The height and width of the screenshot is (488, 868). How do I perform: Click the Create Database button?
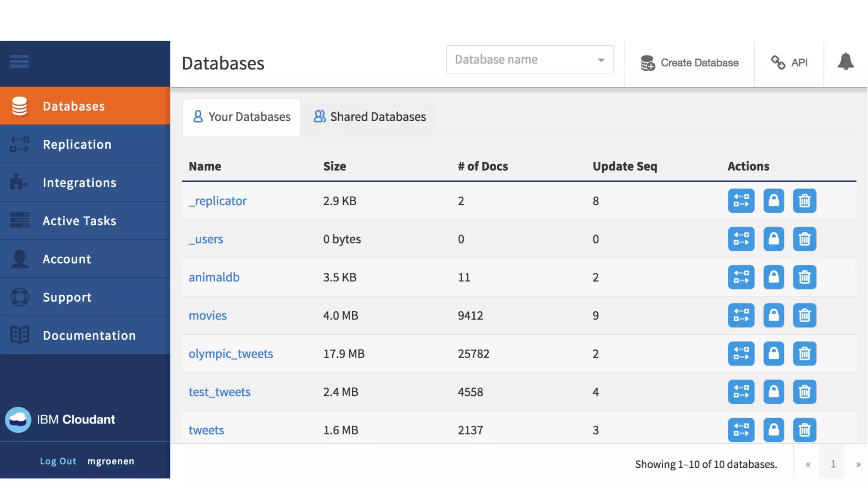point(690,63)
